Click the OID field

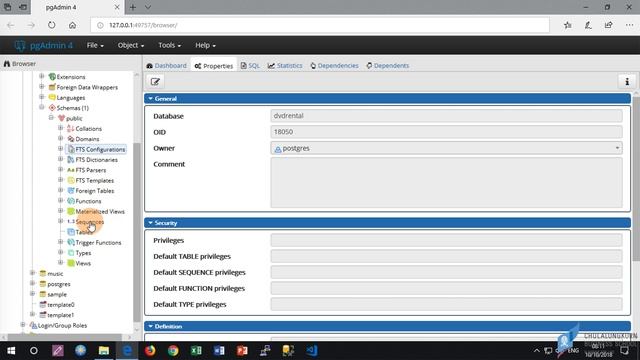click(x=446, y=132)
